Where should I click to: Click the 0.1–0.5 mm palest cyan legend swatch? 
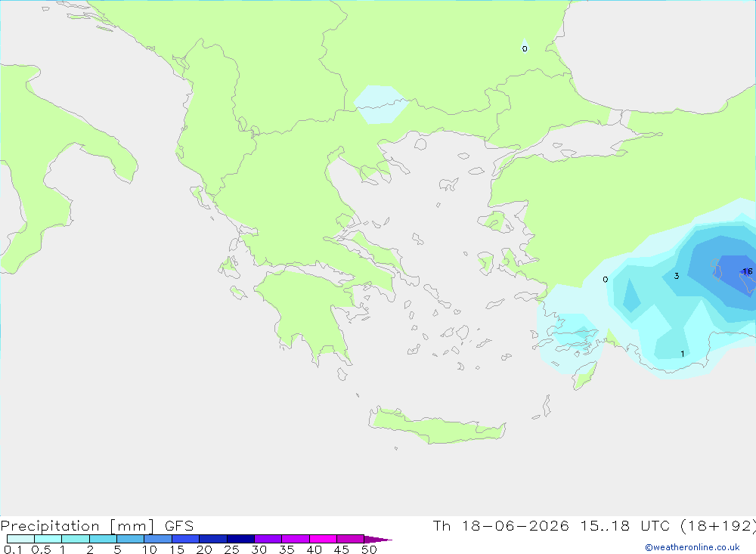(20, 539)
